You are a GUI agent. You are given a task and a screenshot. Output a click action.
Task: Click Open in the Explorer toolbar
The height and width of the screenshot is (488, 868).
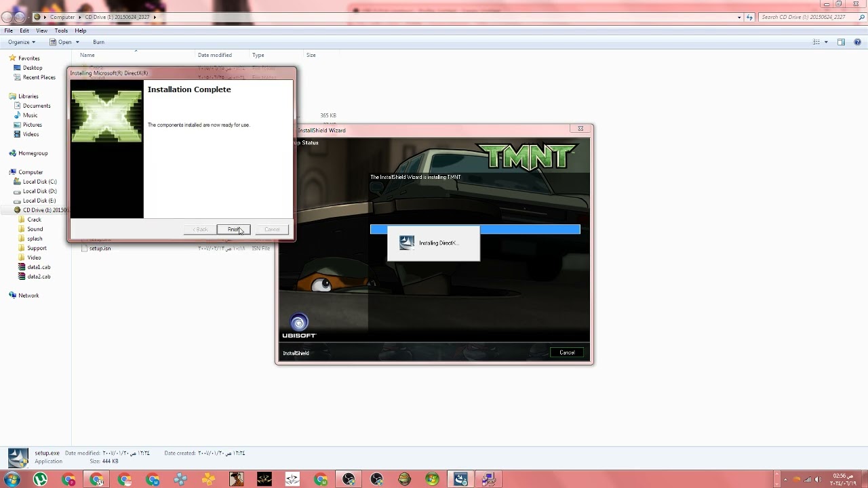(x=60, y=42)
